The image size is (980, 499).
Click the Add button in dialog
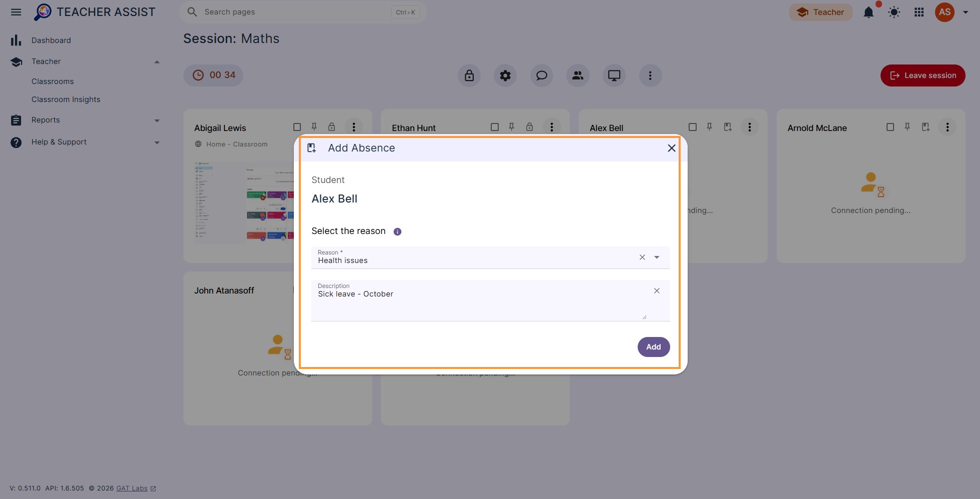tap(654, 347)
